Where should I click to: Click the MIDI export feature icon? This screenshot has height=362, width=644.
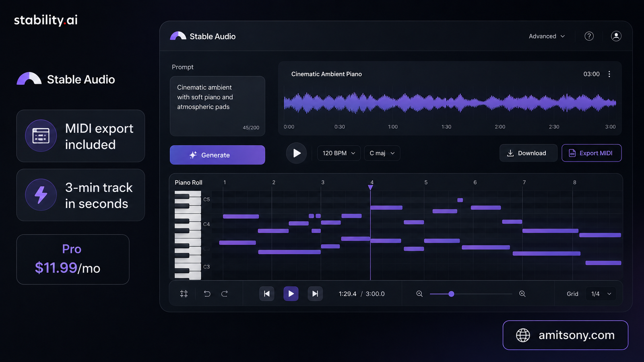[41, 136]
